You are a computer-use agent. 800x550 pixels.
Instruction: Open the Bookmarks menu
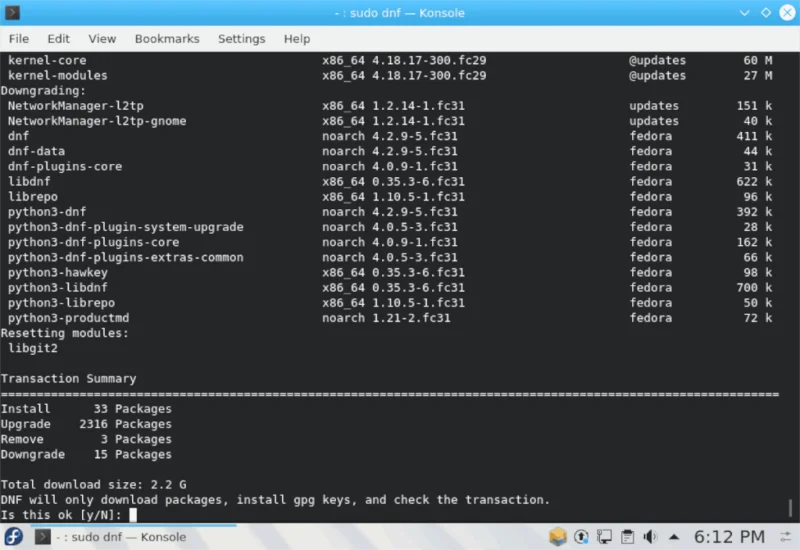167,39
